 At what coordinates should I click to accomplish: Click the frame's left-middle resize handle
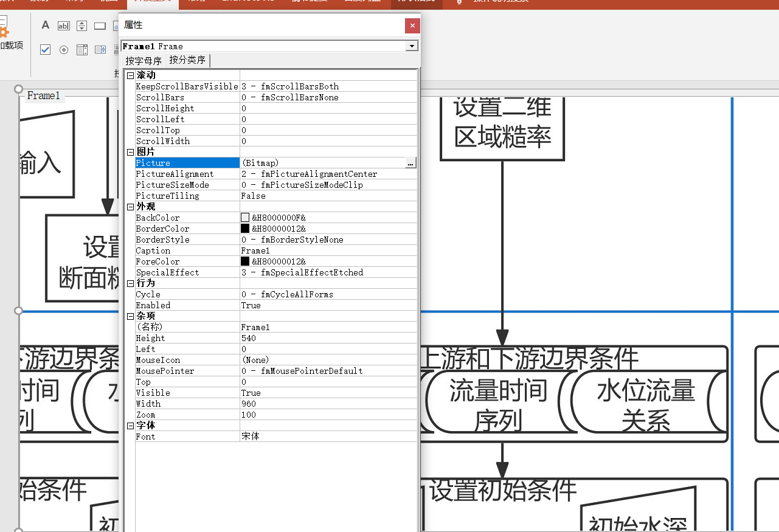click(x=19, y=311)
